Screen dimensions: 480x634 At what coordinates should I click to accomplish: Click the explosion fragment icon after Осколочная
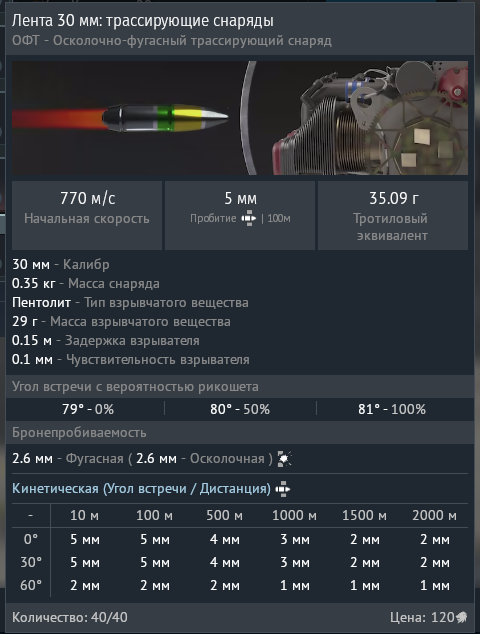(x=285, y=459)
